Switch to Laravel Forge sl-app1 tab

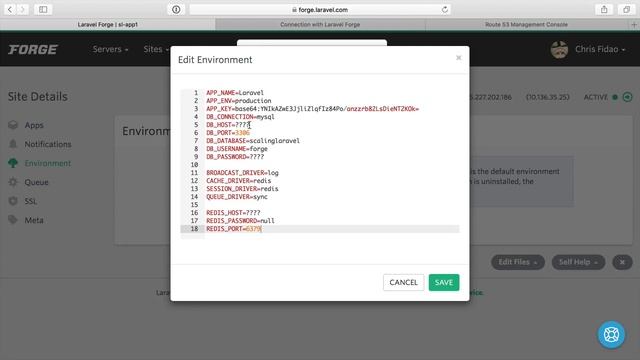click(108, 24)
